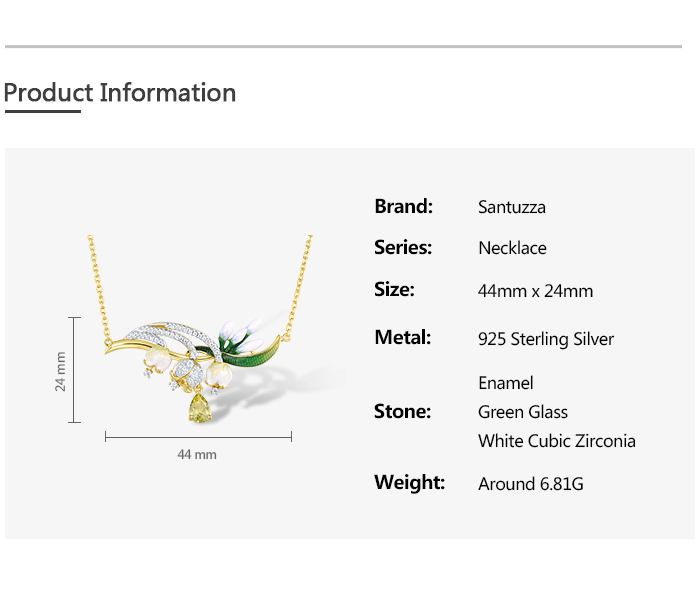The width and height of the screenshot is (700, 591).
Task: Click the Necklace series value
Action: pyautogui.click(x=512, y=249)
